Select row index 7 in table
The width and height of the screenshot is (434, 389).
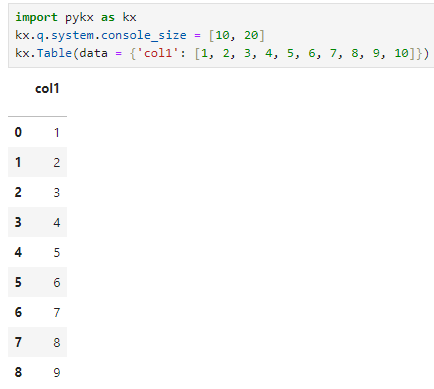pyautogui.click(x=18, y=342)
